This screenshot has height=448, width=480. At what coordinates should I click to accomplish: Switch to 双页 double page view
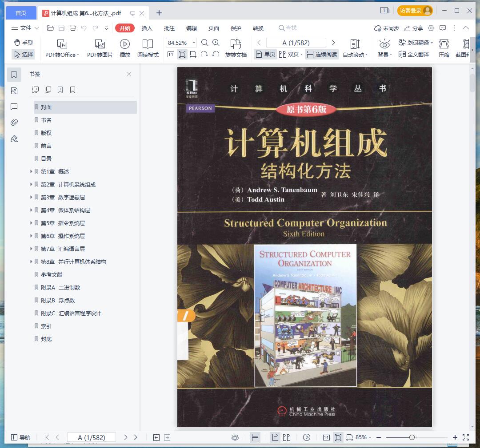click(x=291, y=55)
